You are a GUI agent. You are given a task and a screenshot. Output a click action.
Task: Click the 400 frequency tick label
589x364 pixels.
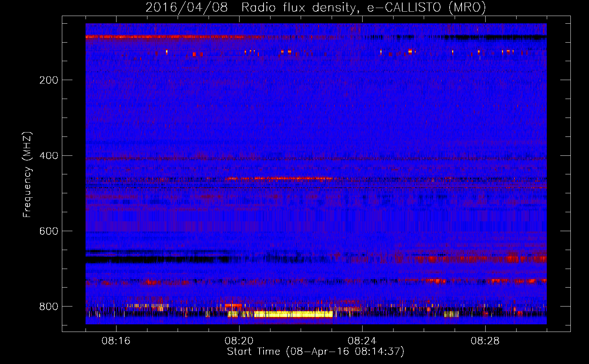(x=49, y=156)
